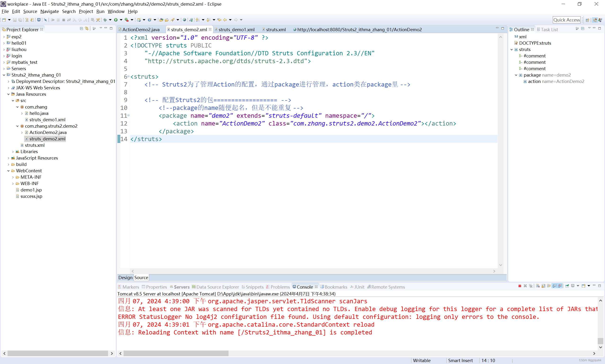Click Display Selected Console icon
This screenshot has width=605, height=364.
pos(573,286)
